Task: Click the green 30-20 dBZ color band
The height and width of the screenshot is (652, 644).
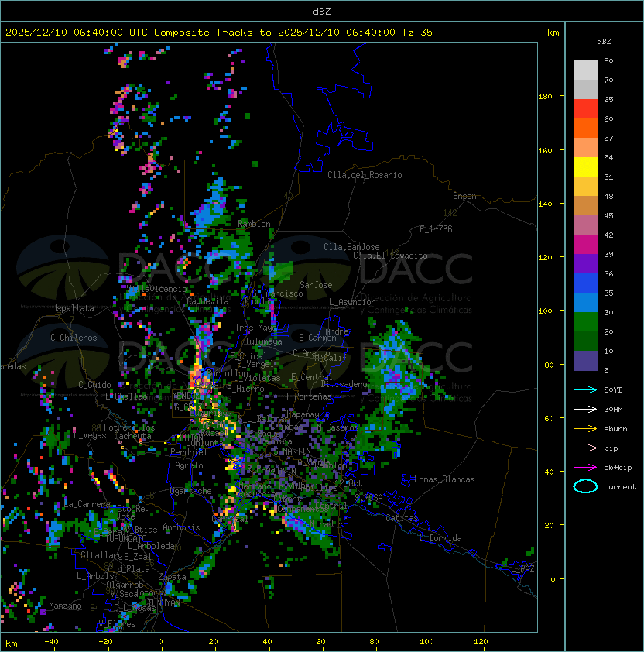Action: click(585, 322)
